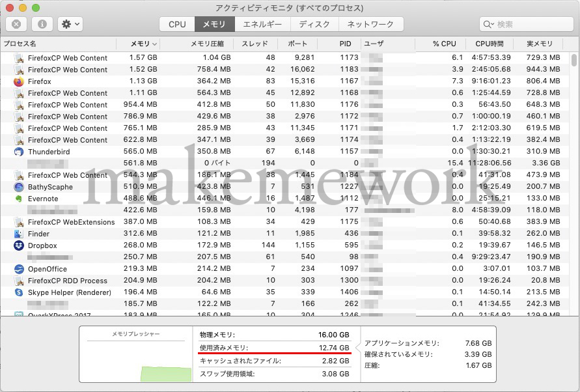The image size is (580, 392).
Task: Sort by ポート column header
Action: [297, 44]
